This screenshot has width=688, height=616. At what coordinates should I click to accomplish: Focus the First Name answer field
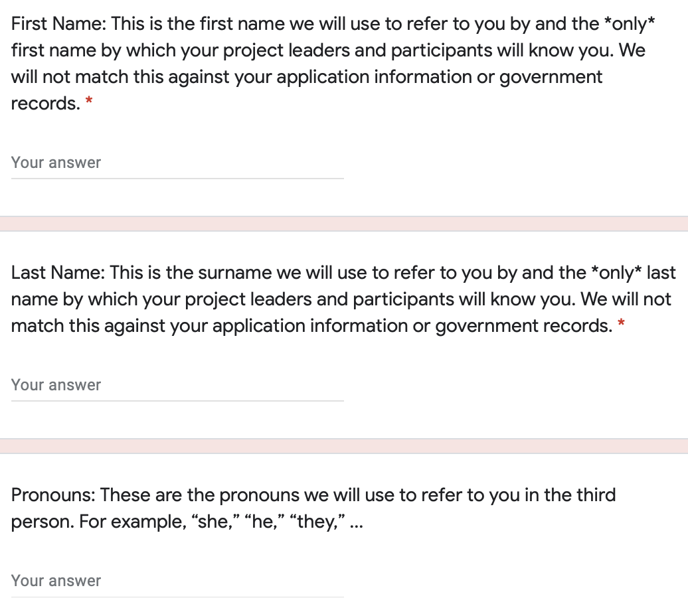[177, 163]
